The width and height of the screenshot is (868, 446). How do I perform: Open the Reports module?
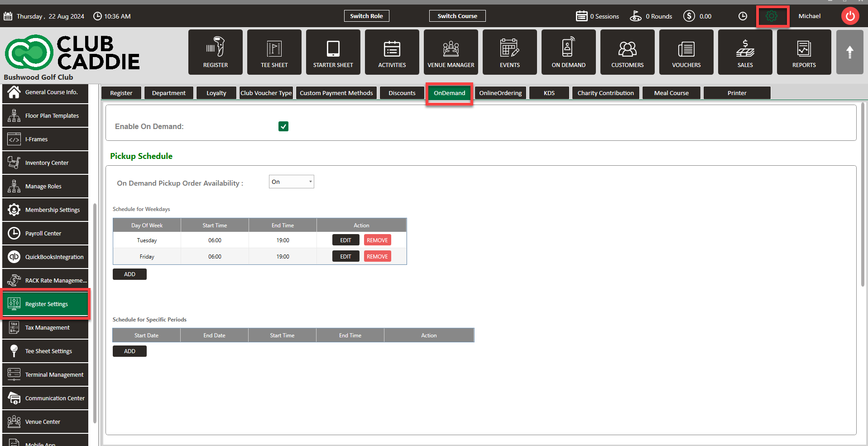[x=804, y=52]
